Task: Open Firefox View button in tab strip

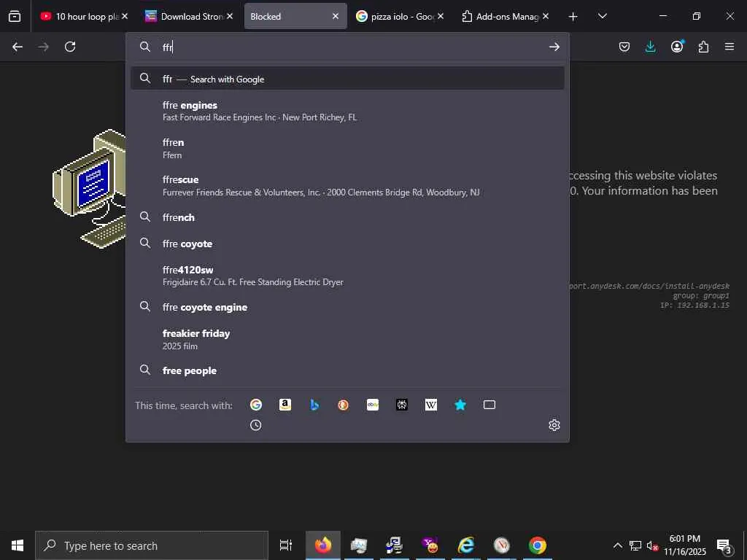Action: pos(15,16)
